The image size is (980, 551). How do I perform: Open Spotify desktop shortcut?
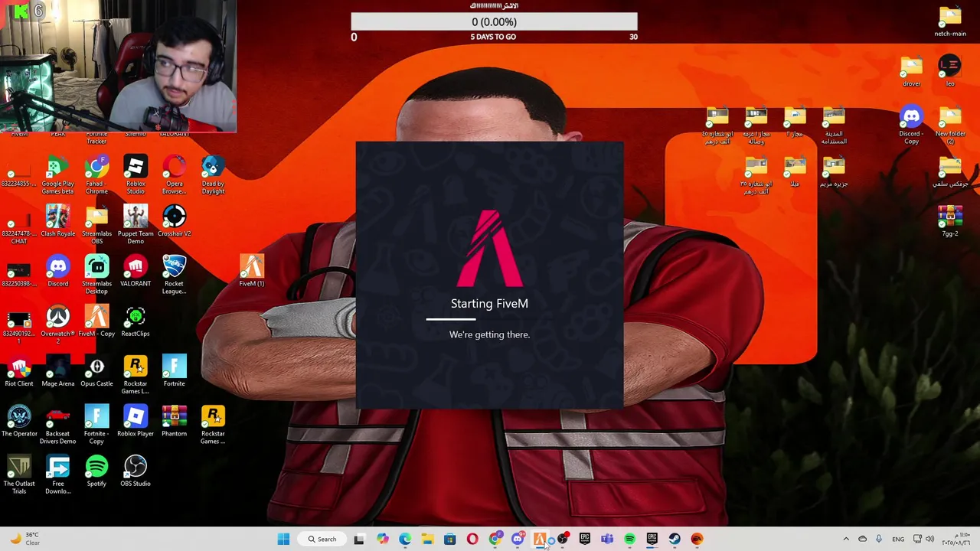tap(96, 471)
